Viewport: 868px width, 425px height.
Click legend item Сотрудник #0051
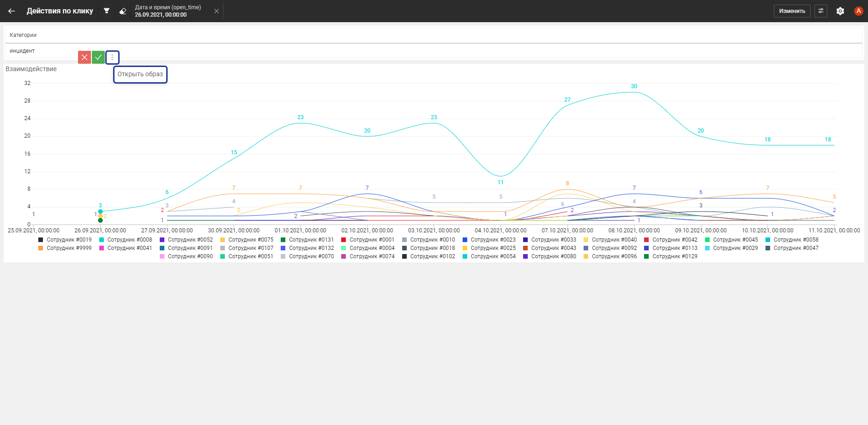coord(247,256)
